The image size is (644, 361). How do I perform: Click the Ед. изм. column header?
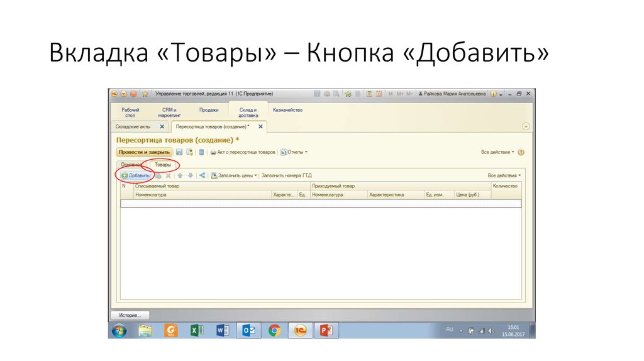point(439,195)
